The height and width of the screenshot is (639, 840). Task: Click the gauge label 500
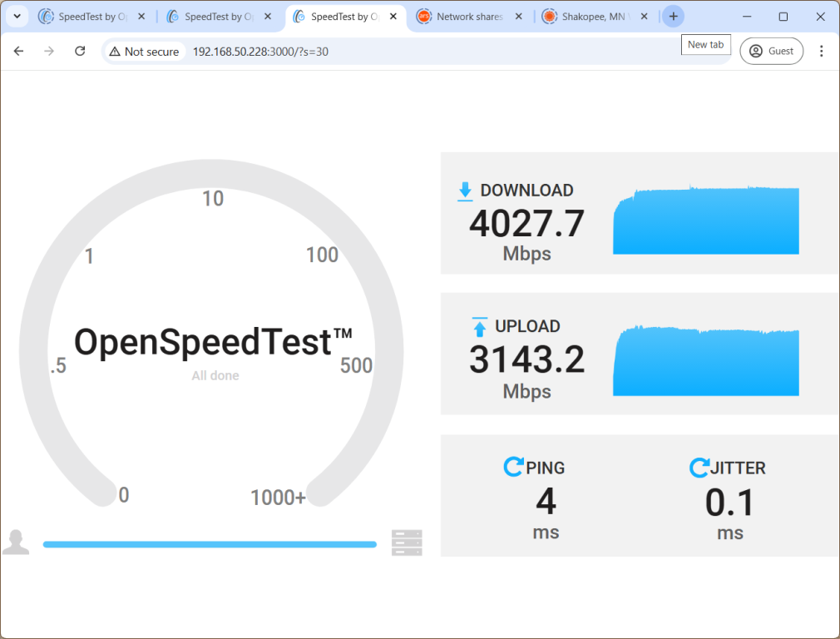356,365
